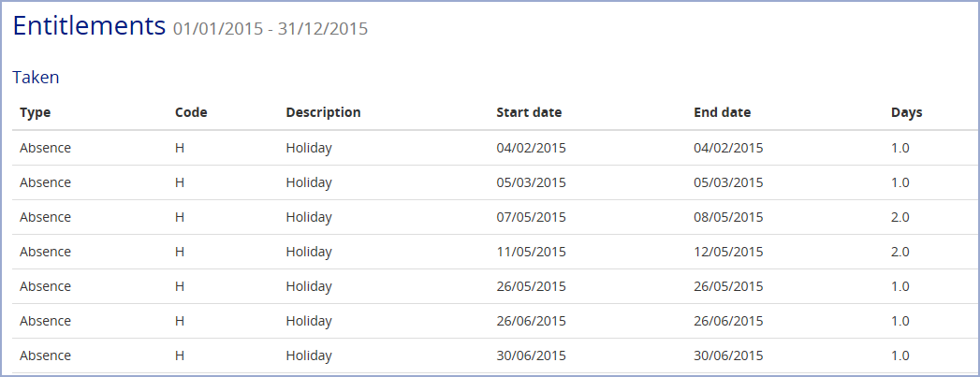
Task: Click the 12/05/2015 end date cell
Action: [728, 252]
